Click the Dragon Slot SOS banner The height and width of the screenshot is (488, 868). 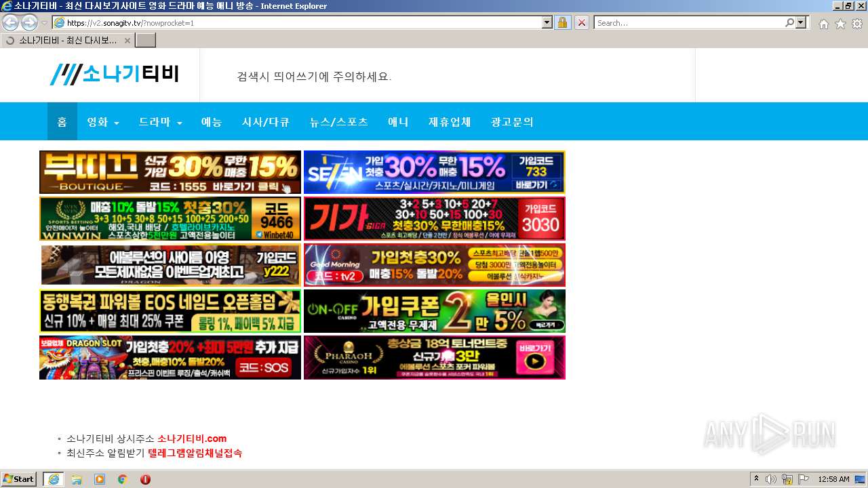coord(170,358)
